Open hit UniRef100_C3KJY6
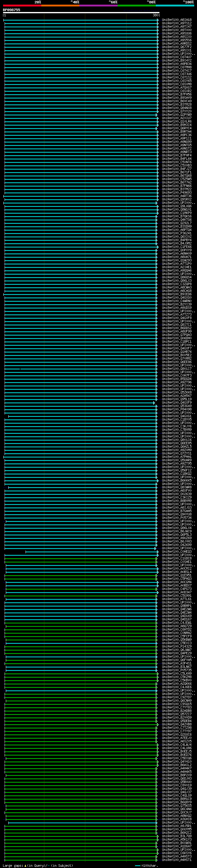Viewport: 197px width, 868px height. coord(176,426)
